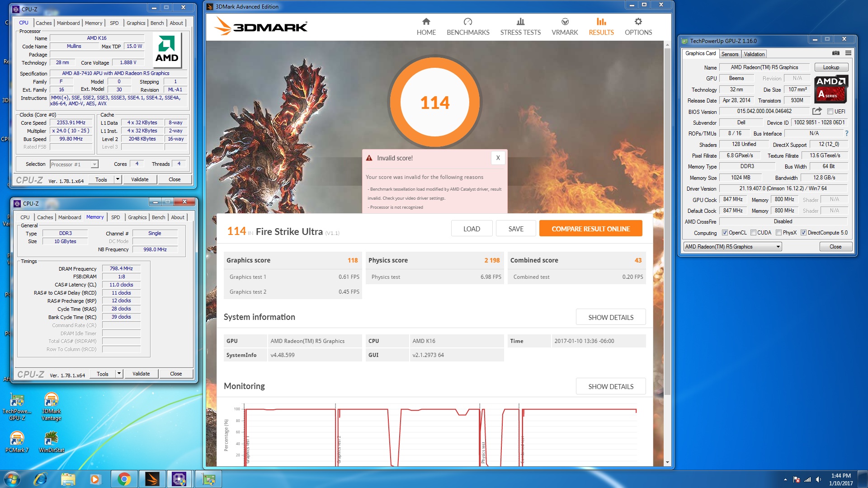Click the BIOS export share icon in GPU-Z
Screen dimensions: 868x488
pos(816,111)
